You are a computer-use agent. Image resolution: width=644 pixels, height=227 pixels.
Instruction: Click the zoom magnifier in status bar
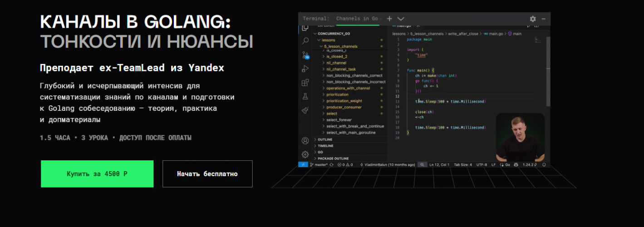tap(422, 165)
